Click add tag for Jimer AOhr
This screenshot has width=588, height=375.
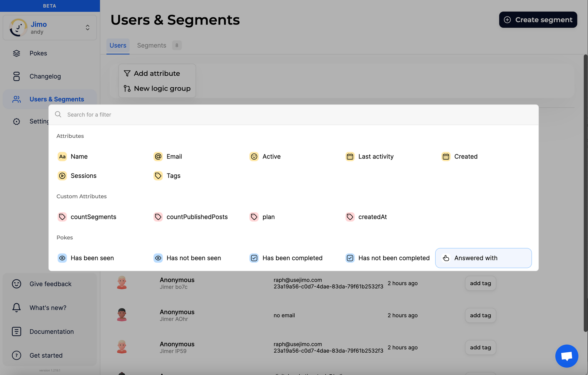pyautogui.click(x=480, y=315)
